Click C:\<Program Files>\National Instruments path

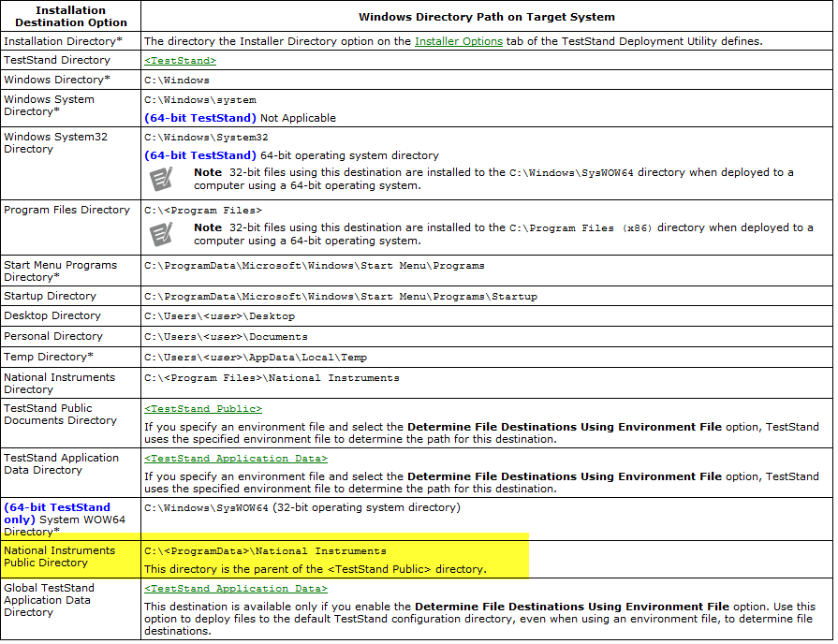(x=272, y=378)
